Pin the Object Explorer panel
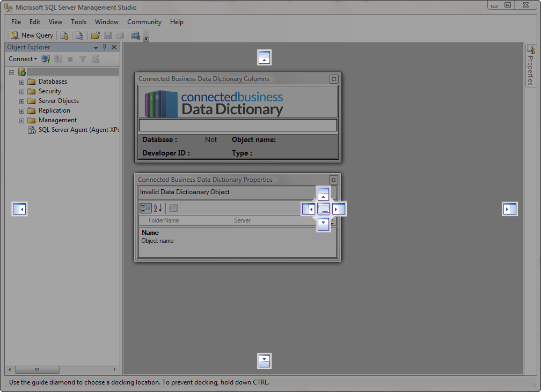 point(105,47)
